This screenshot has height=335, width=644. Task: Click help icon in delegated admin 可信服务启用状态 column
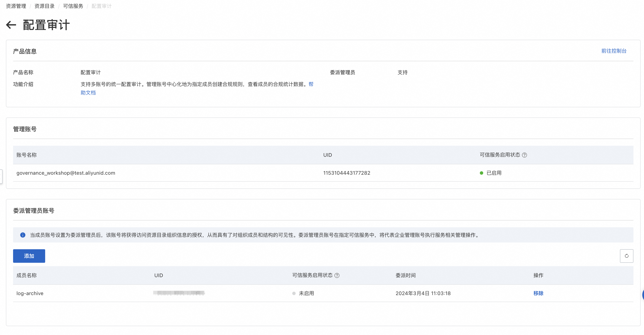337,275
